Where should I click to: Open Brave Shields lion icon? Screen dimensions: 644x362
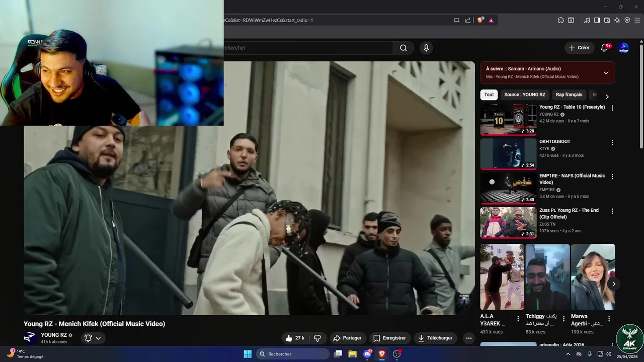pyautogui.click(x=480, y=20)
